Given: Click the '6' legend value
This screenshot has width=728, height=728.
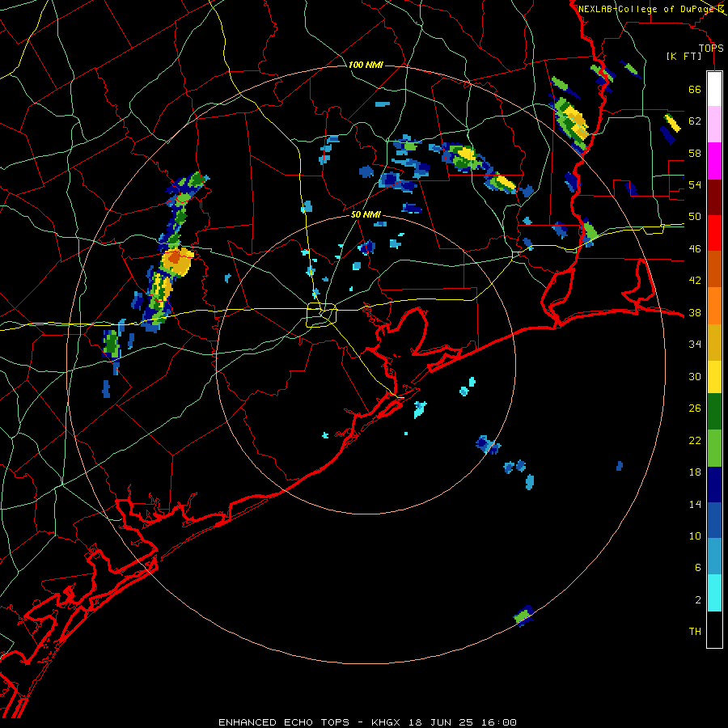Looking at the screenshot, I should (x=698, y=568).
